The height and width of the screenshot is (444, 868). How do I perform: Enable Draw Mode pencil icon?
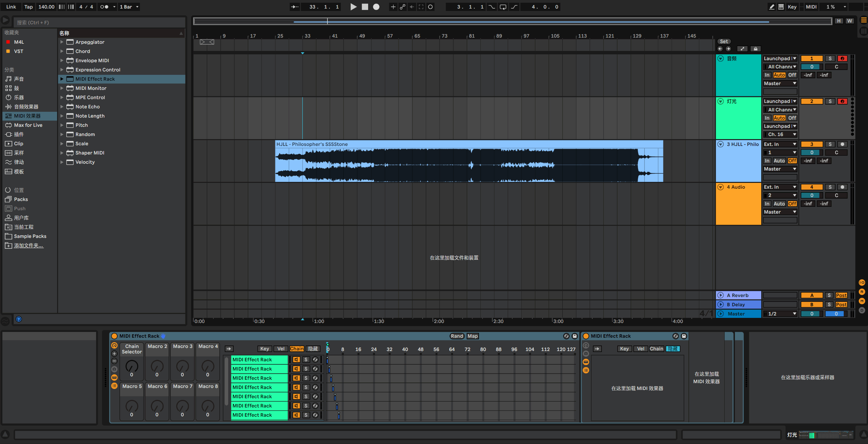coord(772,7)
